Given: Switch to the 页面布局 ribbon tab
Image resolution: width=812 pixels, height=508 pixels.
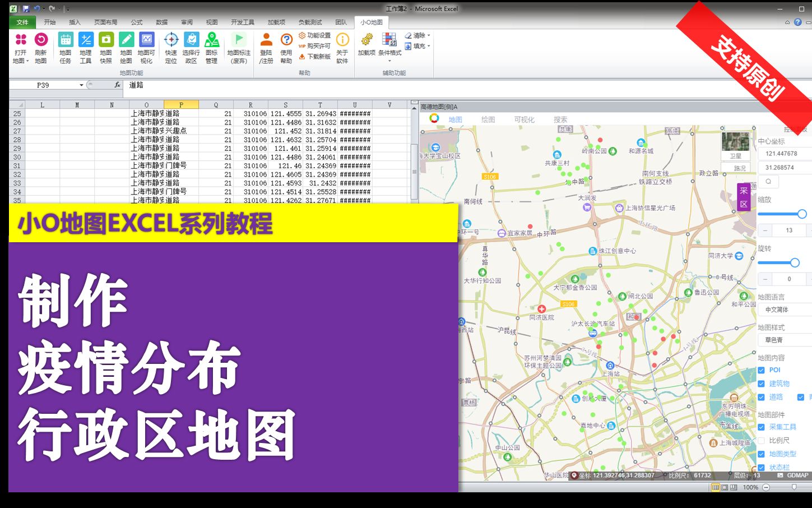Looking at the screenshot, I should click(x=106, y=22).
